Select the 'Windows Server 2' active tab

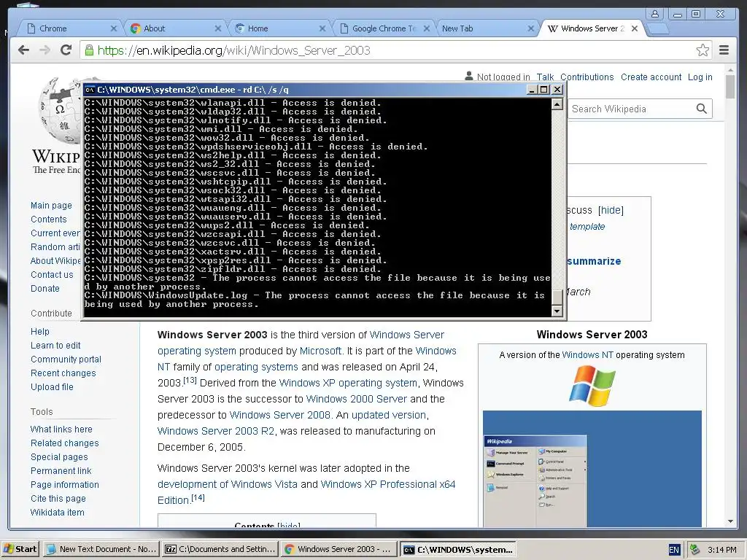point(591,28)
